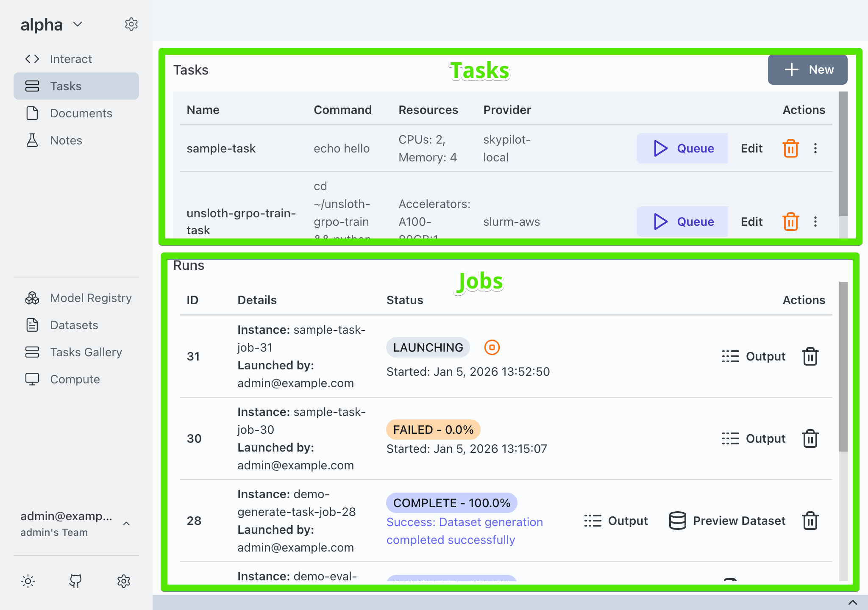Open the GitHub link in the sidebar footer
The height and width of the screenshot is (610, 868).
pyautogui.click(x=75, y=581)
